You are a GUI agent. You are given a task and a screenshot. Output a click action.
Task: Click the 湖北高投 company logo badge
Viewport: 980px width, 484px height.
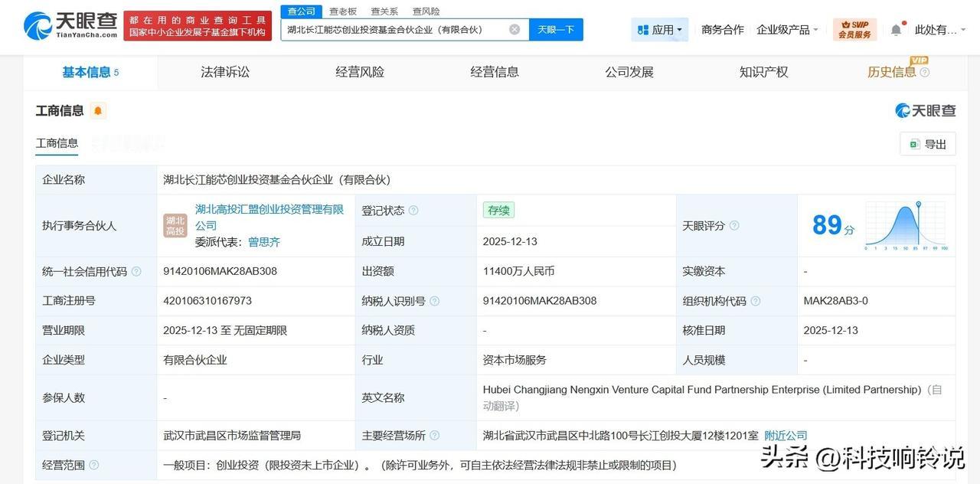175,226
